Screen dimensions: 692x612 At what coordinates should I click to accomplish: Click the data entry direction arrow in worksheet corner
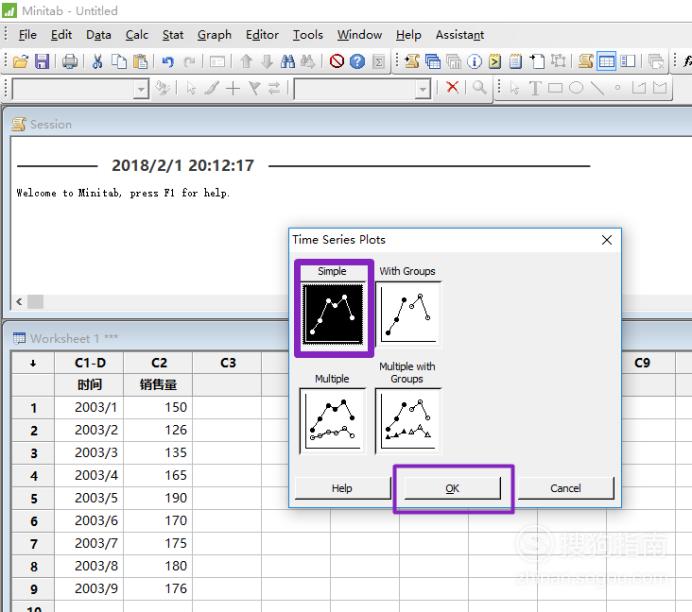click(x=33, y=363)
